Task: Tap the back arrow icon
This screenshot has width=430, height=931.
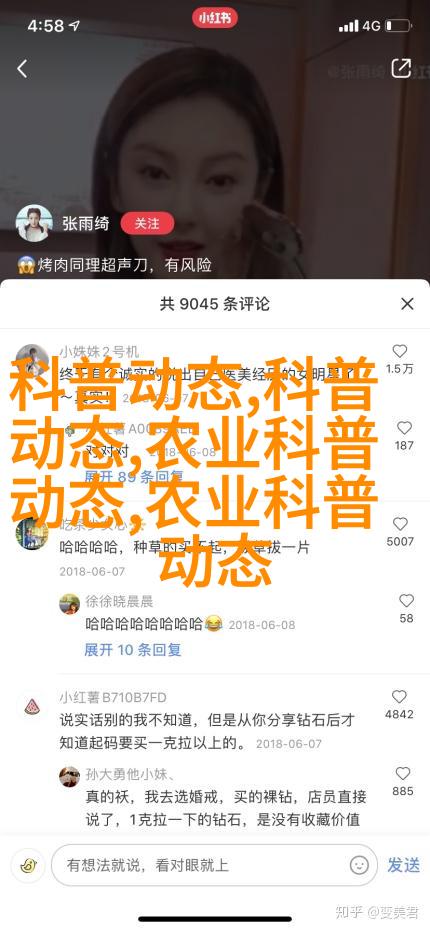Action: tap(22, 69)
